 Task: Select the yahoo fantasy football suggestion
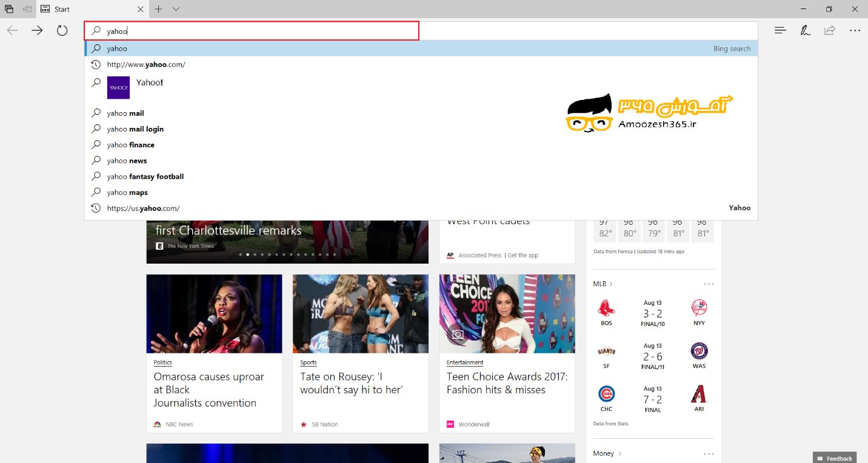tap(421, 176)
